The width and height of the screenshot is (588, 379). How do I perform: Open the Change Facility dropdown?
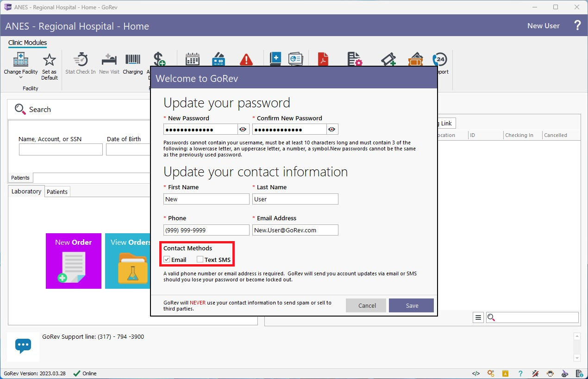pyautogui.click(x=21, y=65)
